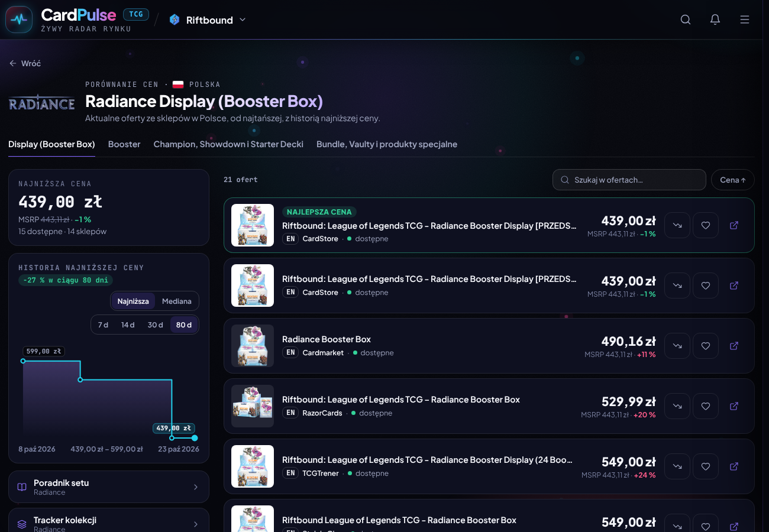Screen dimensions: 769x532
Task: Select the Display (Booster Box) tab
Action: click(51, 144)
